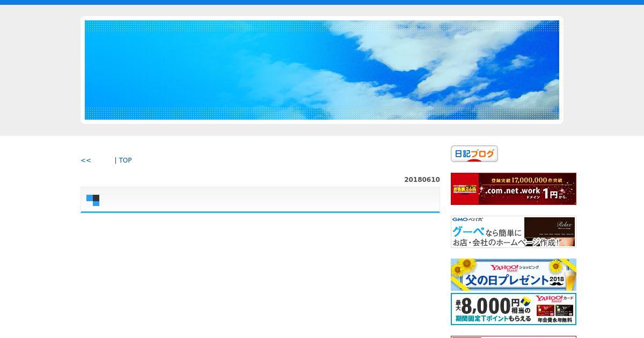
Task: Open the お名前.com domain banner ad
Action: tap(514, 189)
